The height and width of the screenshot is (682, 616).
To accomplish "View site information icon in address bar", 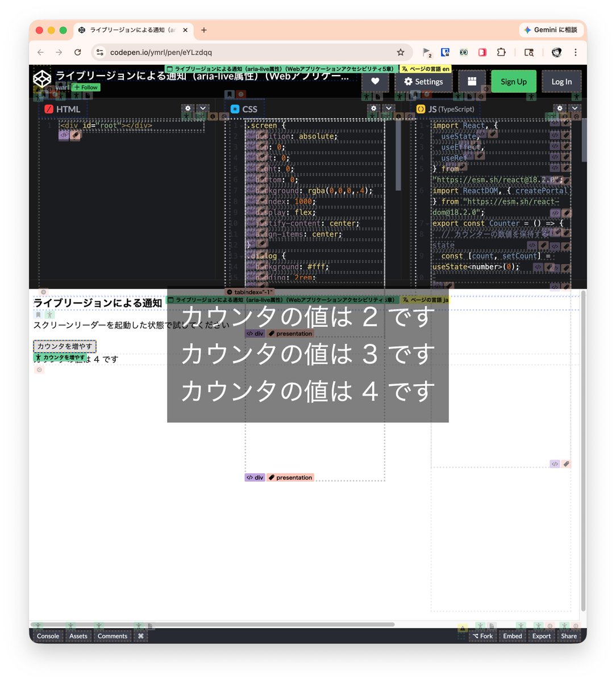I will (x=100, y=52).
